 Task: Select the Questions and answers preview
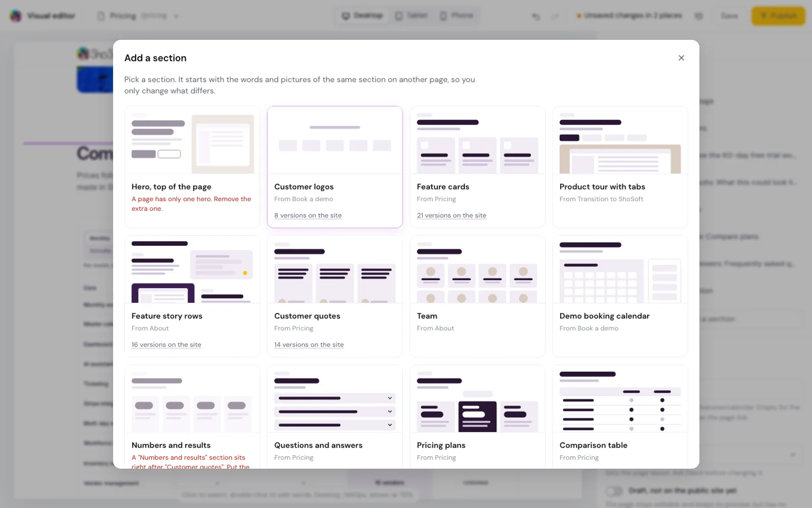tap(335, 399)
